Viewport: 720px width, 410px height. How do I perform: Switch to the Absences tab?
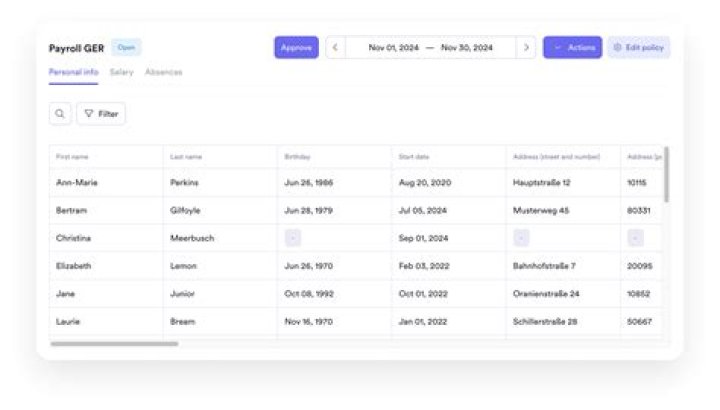coord(163,72)
